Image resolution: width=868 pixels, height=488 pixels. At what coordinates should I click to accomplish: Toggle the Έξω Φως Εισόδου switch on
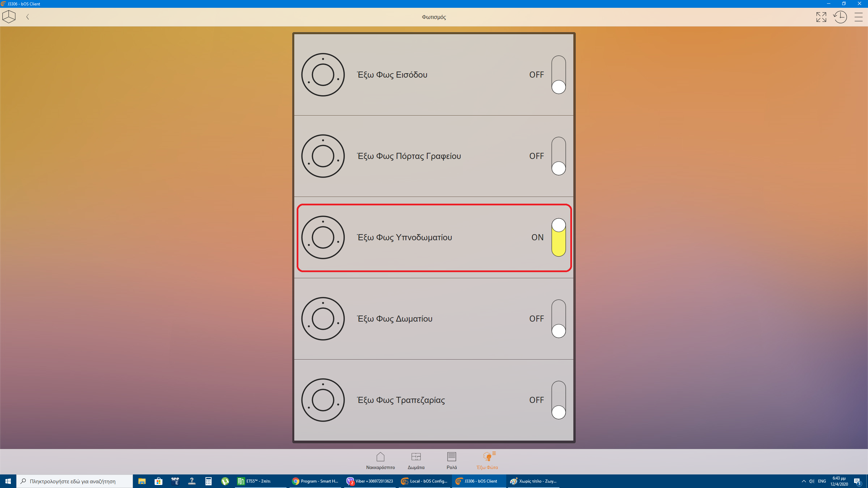(x=558, y=75)
